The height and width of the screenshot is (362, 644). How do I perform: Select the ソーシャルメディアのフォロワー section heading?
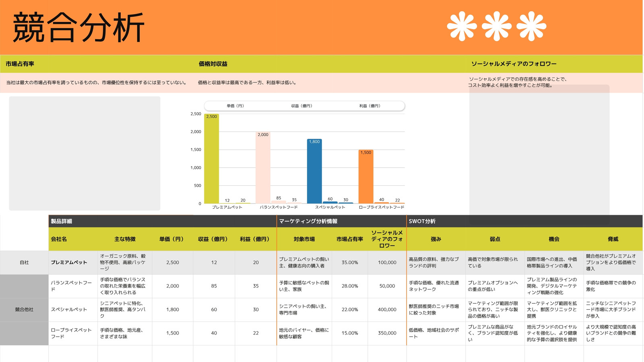pos(514,64)
